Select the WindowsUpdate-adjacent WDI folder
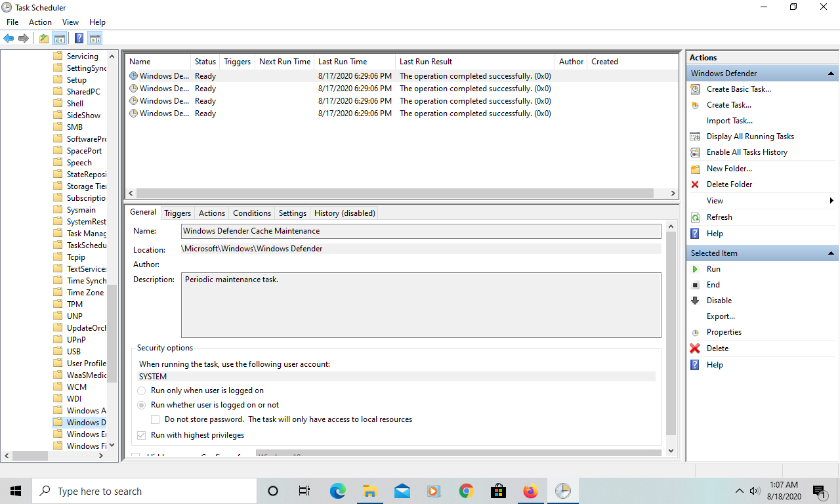The image size is (840, 504). [74, 399]
